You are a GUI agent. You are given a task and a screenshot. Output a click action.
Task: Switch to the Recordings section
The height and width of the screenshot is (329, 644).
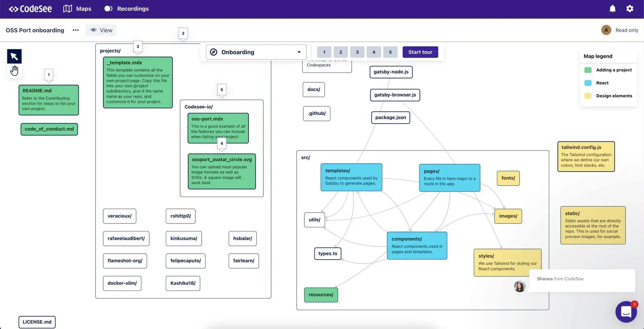[126, 9]
